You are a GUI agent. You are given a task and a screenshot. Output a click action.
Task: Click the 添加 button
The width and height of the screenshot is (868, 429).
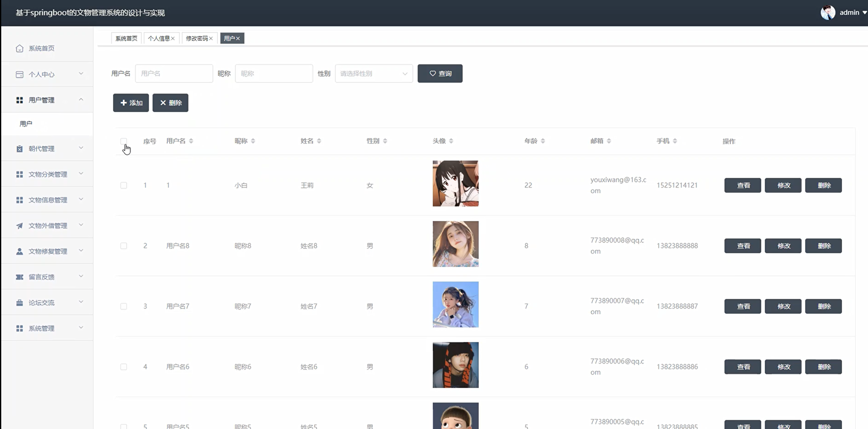click(x=131, y=103)
